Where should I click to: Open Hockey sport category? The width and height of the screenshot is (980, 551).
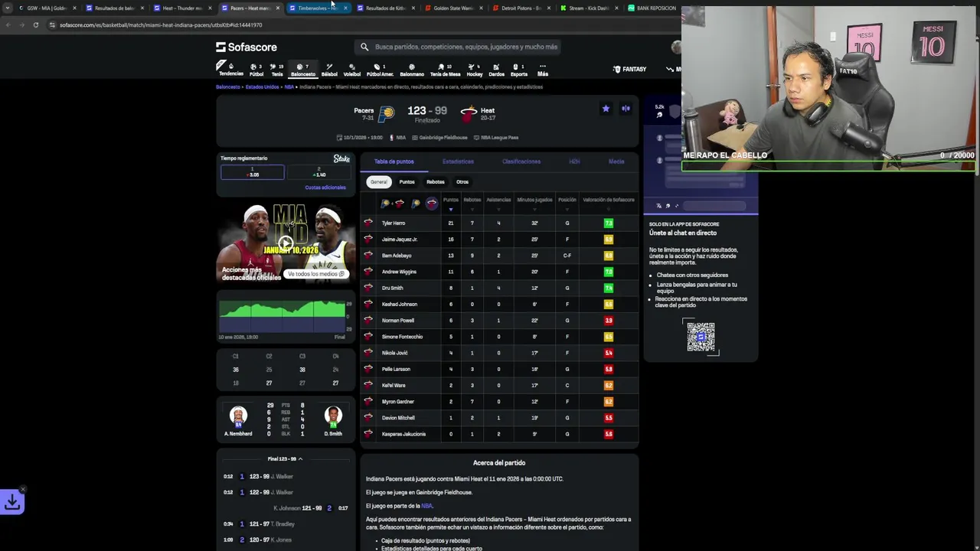coord(475,70)
